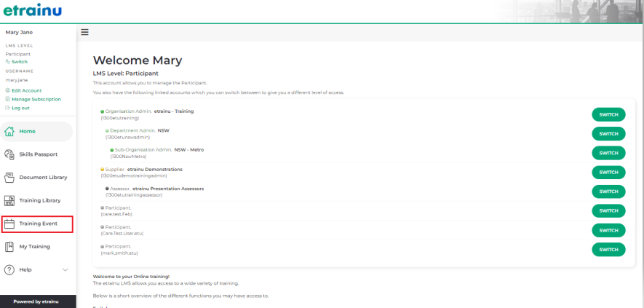This screenshot has height=308, width=644.
Task: Click the Skills Passport icon
Action: (9, 154)
